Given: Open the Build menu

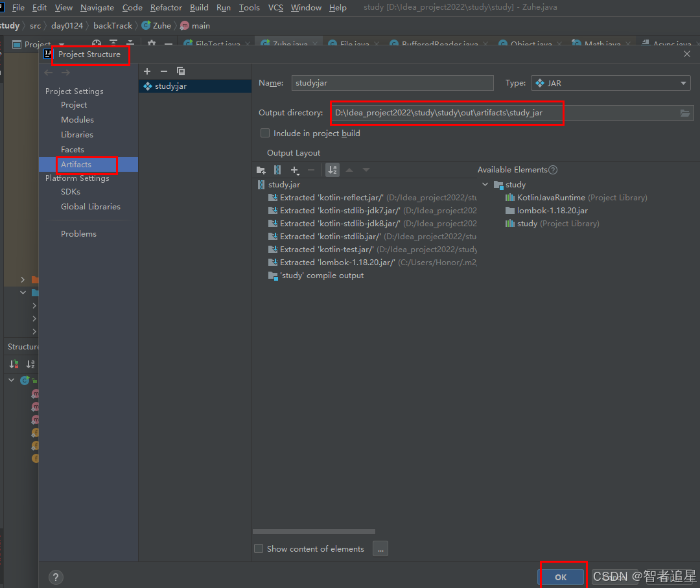Looking at the screenshot, I should click(x=199, y=8).
